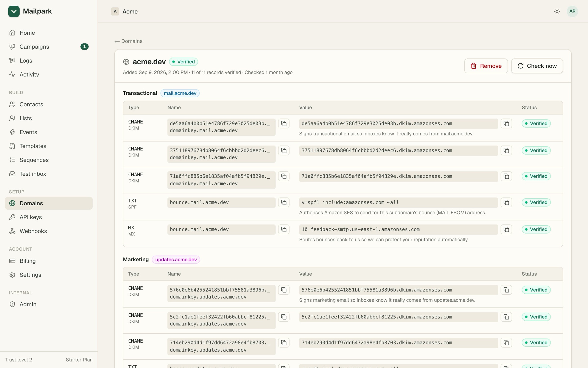
Task: Click "11 of 11 records verified" text
Action: click(216, 72)
